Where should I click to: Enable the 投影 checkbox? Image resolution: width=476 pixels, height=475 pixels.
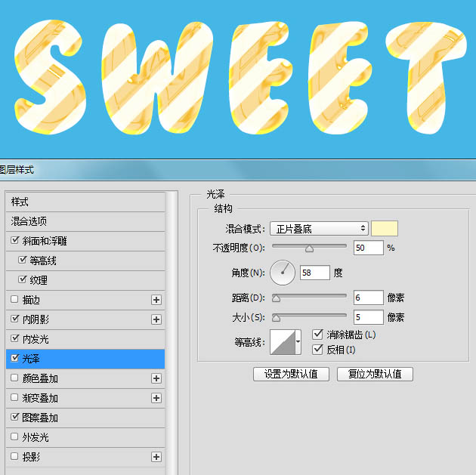tap(14, 456)
